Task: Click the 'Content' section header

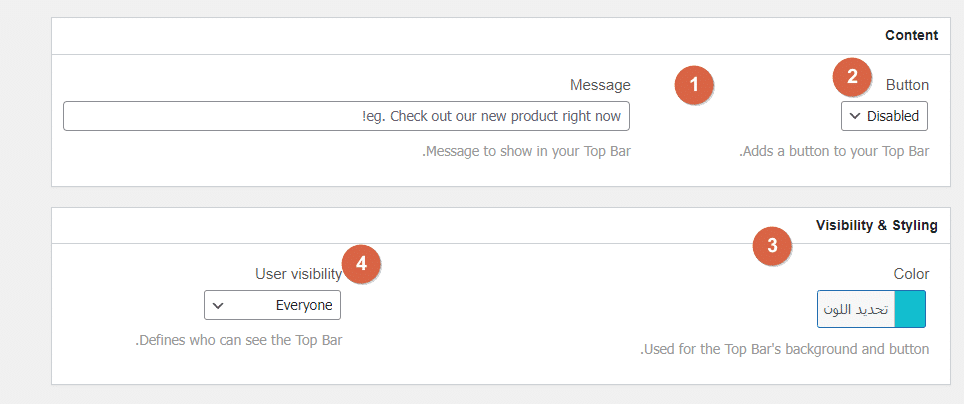Action: pos(911,35)
